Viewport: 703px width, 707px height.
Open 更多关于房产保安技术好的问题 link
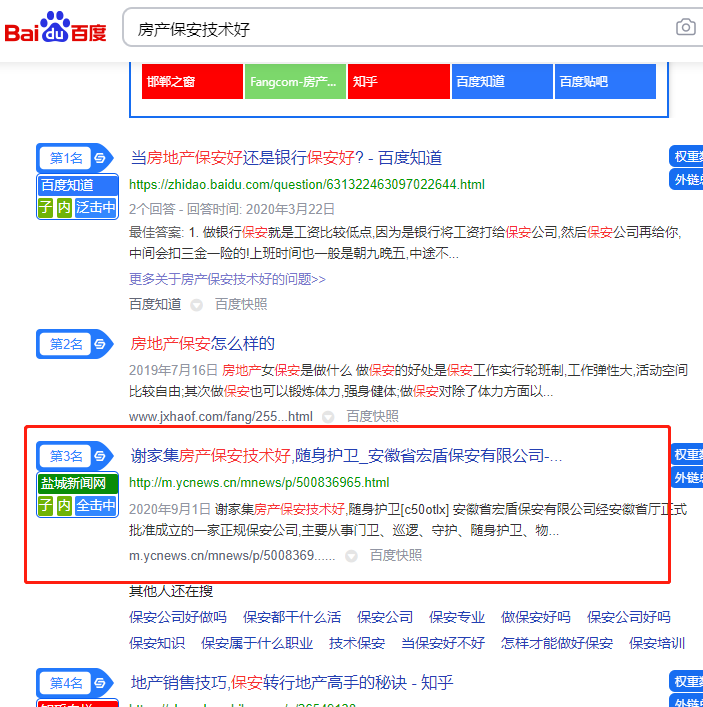(x=227, y=279)
